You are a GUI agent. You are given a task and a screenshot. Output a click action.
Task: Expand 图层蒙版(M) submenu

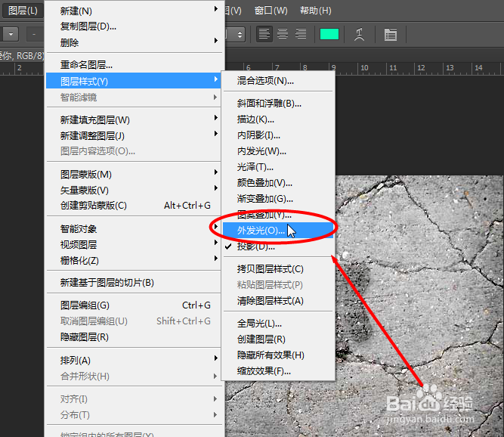coord(134,175)
